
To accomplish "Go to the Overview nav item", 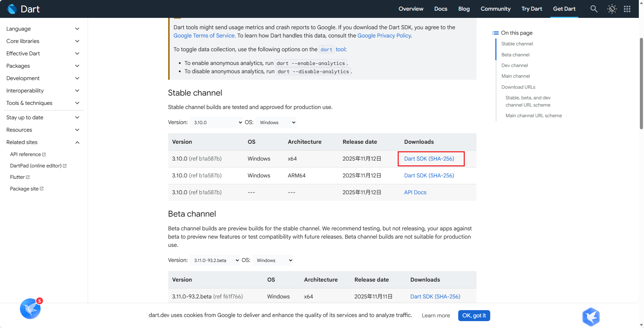I will pyautogui.click(x=411, y=9).
